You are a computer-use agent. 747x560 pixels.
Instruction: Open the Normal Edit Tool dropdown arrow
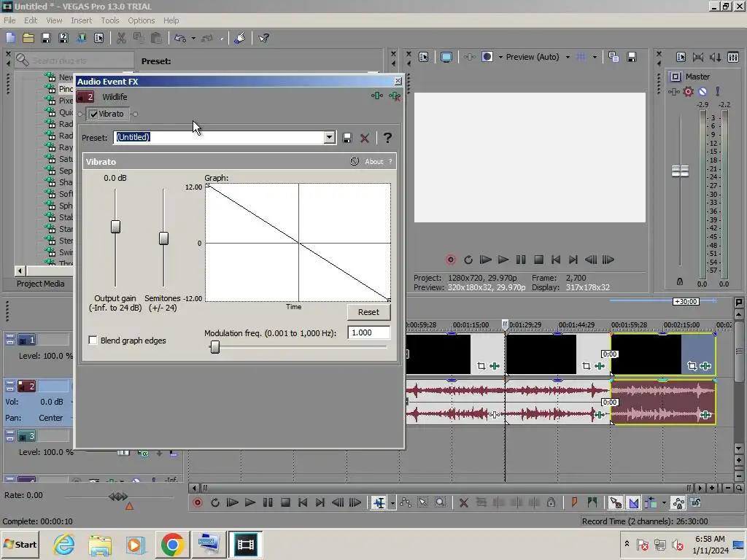click(392, 503)
